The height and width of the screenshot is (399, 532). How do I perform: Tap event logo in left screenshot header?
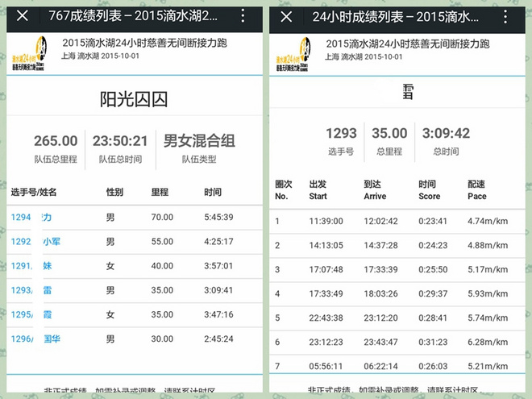click(x=30, y=54)
